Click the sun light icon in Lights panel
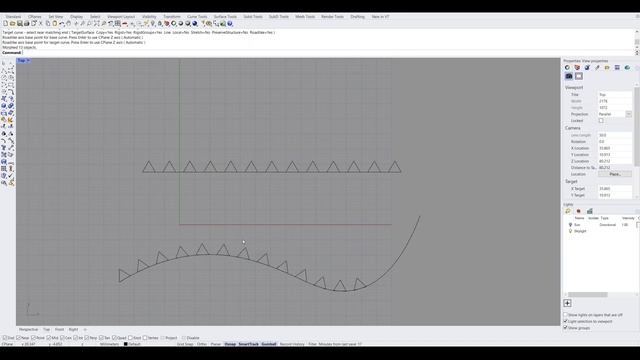Image resolution: width=640 pixels, height=360 pixels. coord(568,211)
